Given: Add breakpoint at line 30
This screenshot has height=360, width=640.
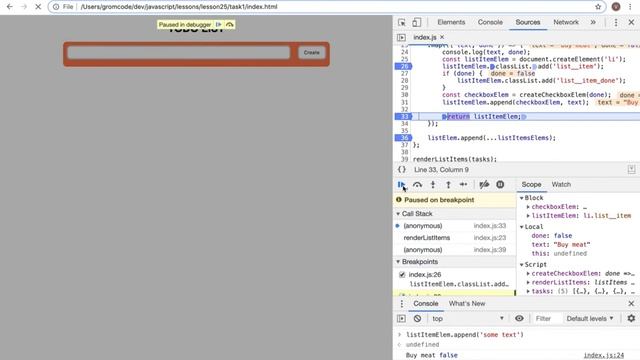Looking at the screenshot, I should click(x=404, y=95).
